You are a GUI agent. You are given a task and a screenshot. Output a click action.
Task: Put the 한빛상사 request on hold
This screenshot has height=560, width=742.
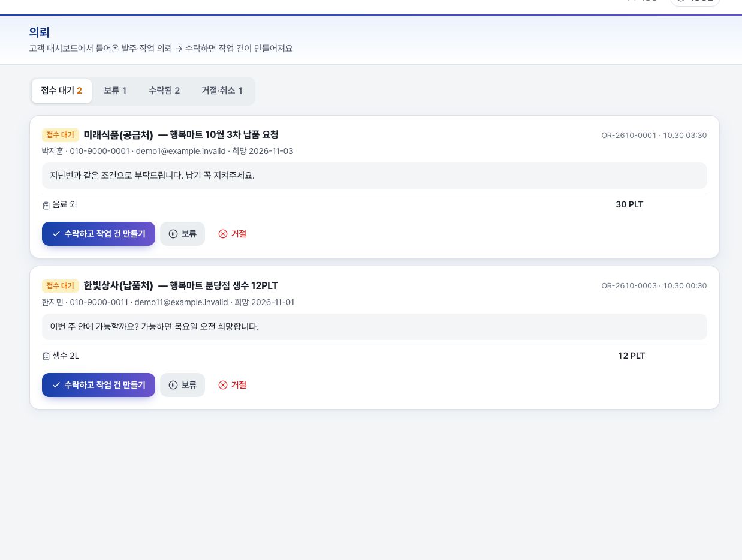(x=182, y=385)
